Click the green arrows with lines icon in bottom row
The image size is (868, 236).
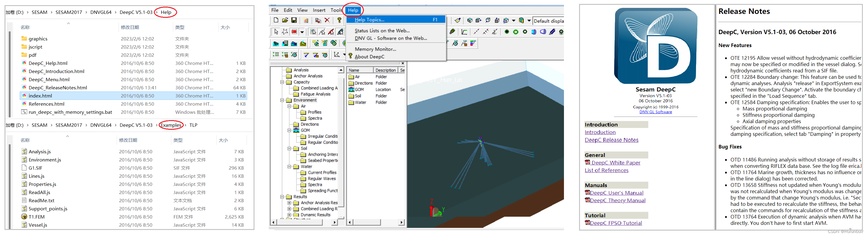[x=276, y=55]
